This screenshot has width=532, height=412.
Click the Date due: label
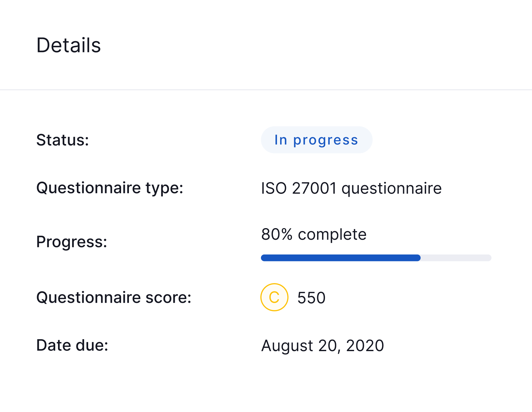(x=72, y=345)
